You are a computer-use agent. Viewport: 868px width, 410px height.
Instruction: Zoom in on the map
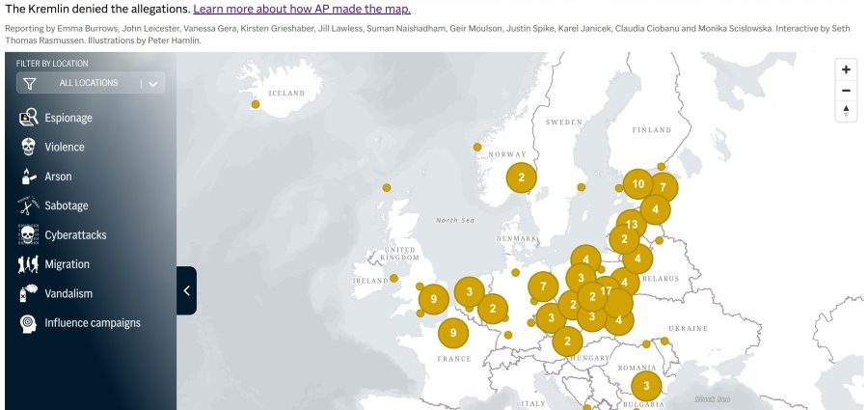point(846,69)
